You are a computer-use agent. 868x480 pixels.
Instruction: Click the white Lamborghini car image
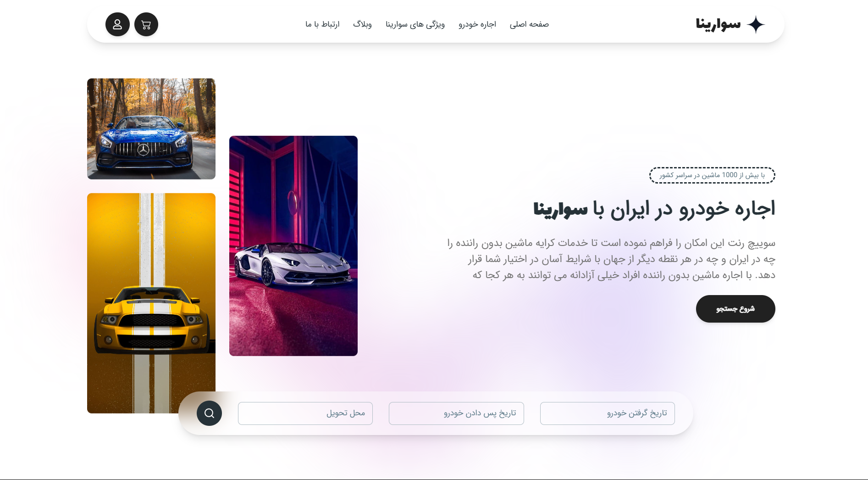click(x=293, y=246)
